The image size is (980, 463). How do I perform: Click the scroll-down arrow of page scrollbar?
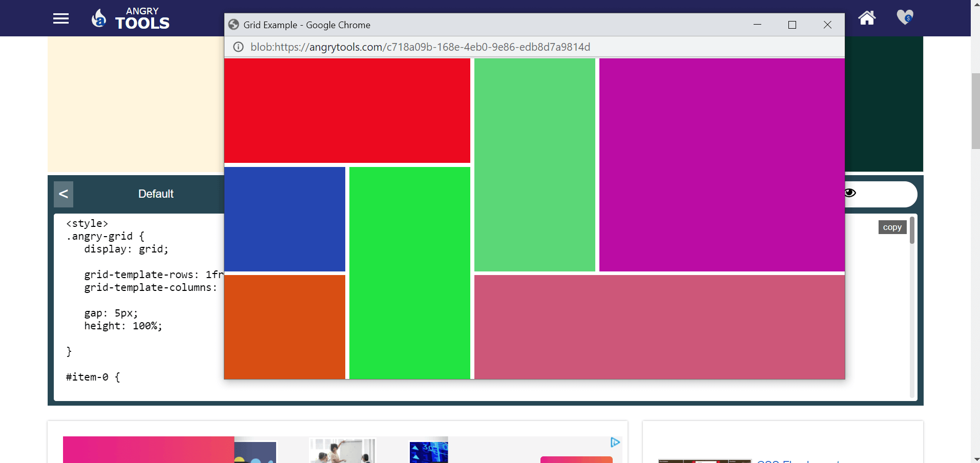pos(975,459)
